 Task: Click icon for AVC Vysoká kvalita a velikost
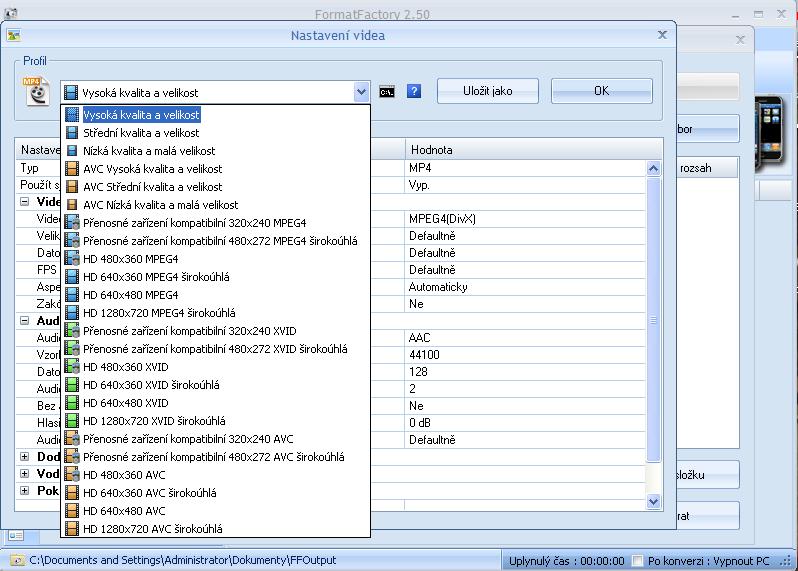72,169
